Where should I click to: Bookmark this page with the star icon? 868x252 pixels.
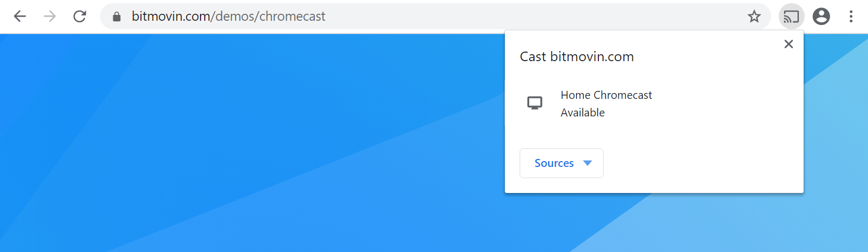[x=754, y=16]
